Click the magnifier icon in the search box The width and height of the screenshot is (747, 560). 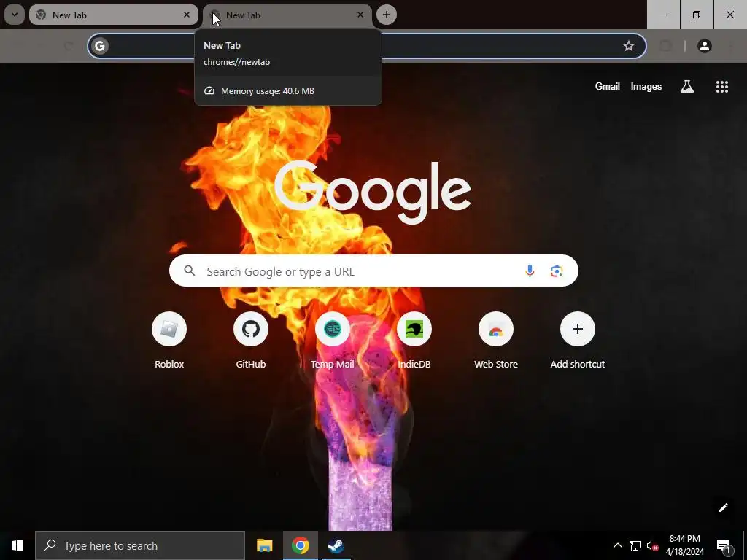tap(190, 271)
